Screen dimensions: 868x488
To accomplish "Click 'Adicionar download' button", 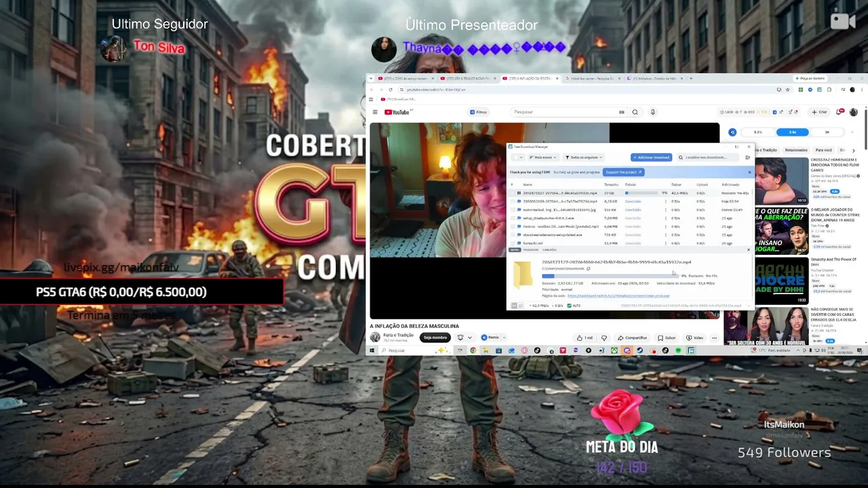I will point(651,157).
